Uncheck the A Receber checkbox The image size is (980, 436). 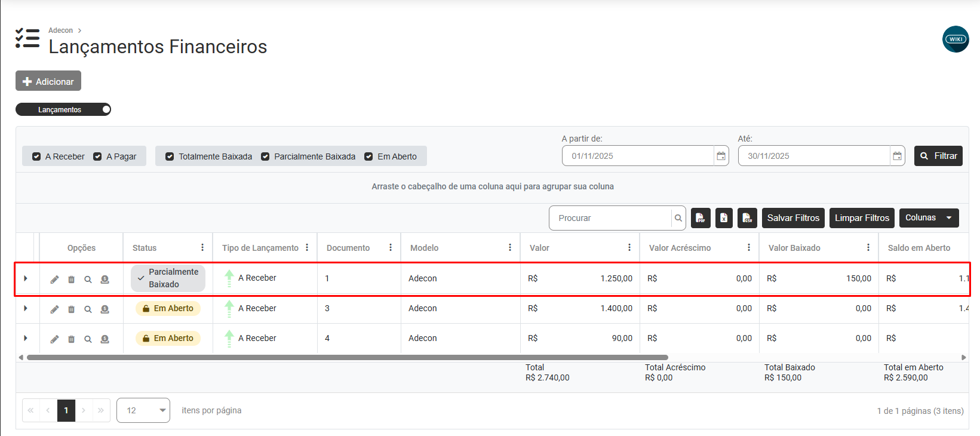pyautogui.click(x=36, y=156)
